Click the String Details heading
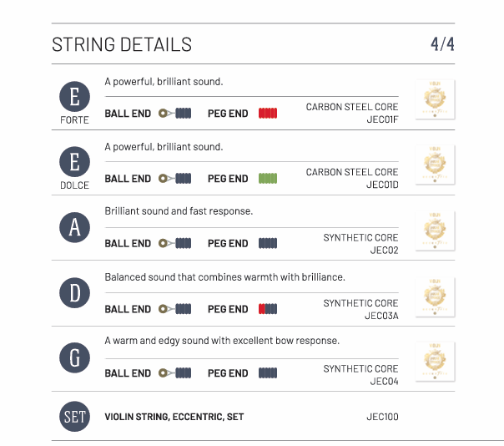This screenshot has width=504, height=446. pyautogui.click(x=122, y=44)
